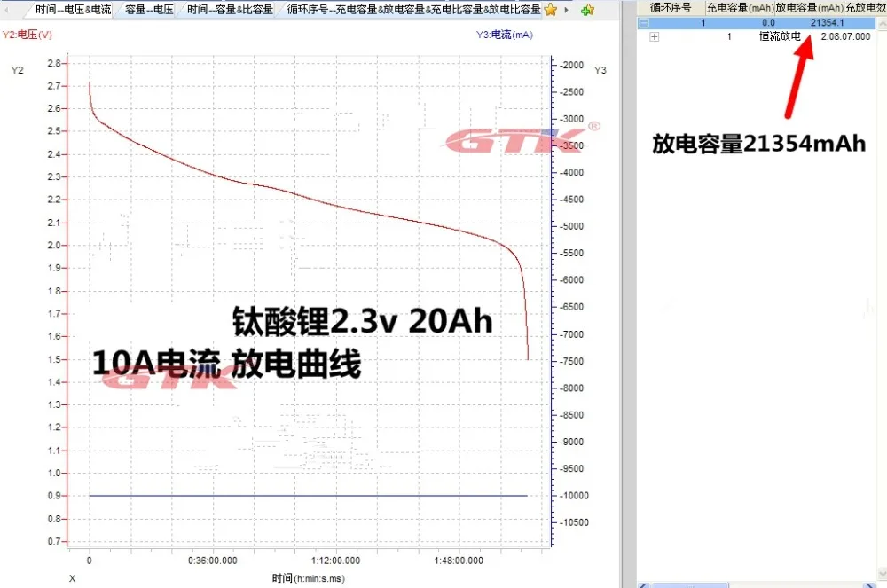This screenshot has width=887, height=588.
Task: Switch to the 时间--电压&电流 tab
Action: click(x=73, y=9)
